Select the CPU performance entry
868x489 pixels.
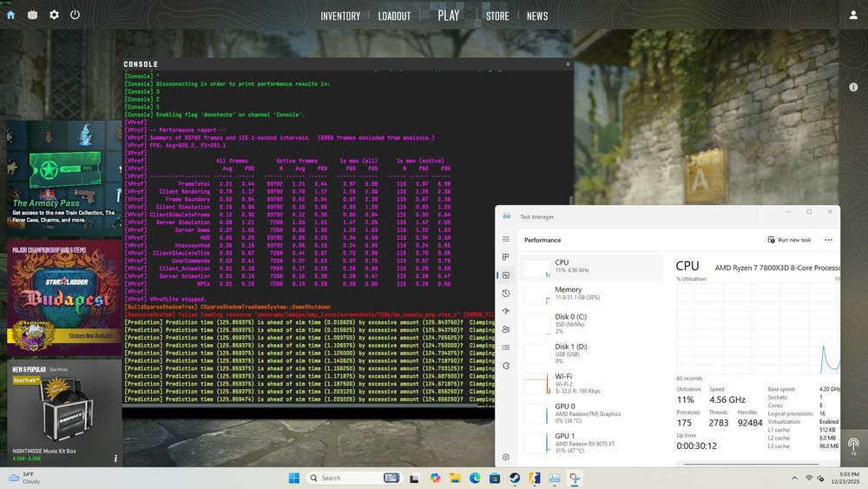592,268
